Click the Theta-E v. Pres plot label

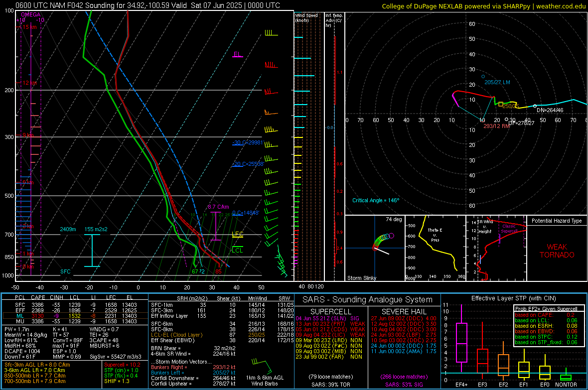pyautogui.click(x=435, y=235)
